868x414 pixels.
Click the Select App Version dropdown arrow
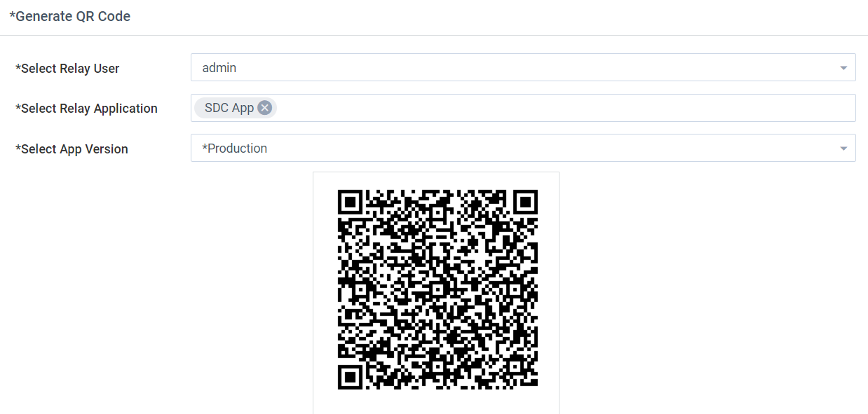point(843,149)
